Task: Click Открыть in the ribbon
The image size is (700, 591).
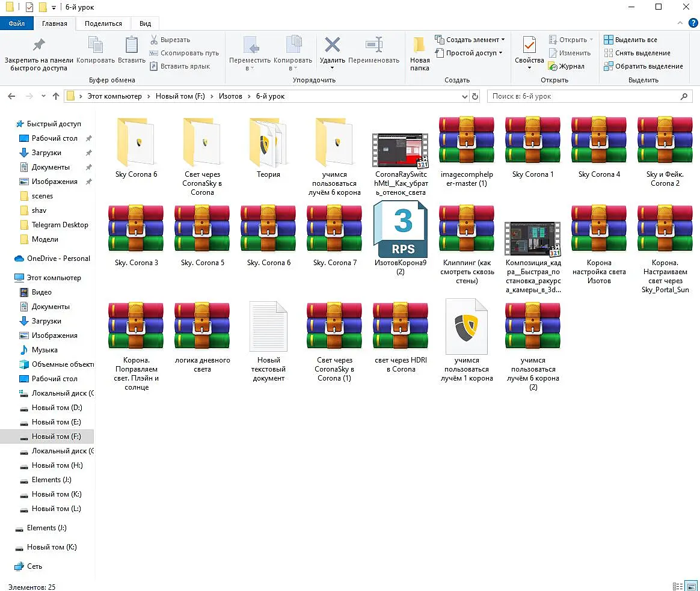Action: click(571, 40)
